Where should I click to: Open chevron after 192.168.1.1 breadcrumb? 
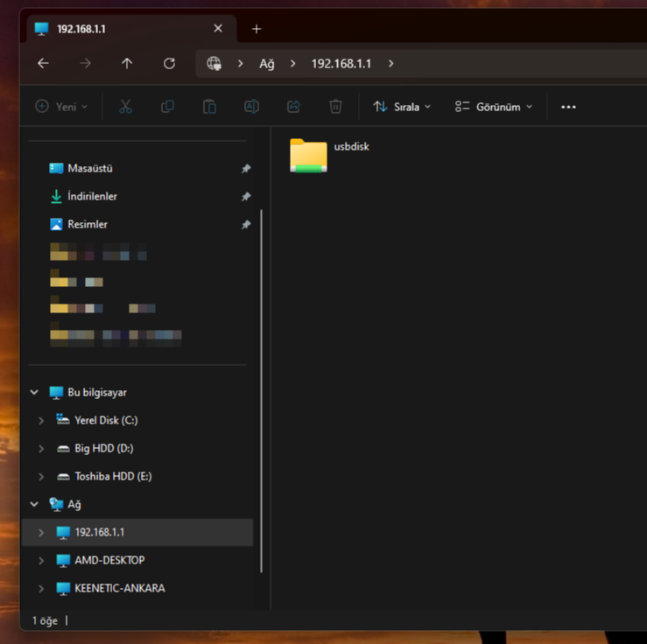click(x=390, y=64)
